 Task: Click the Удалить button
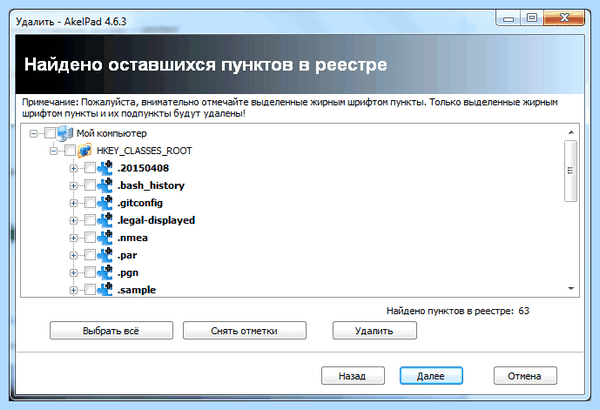(x=375, y=330)
